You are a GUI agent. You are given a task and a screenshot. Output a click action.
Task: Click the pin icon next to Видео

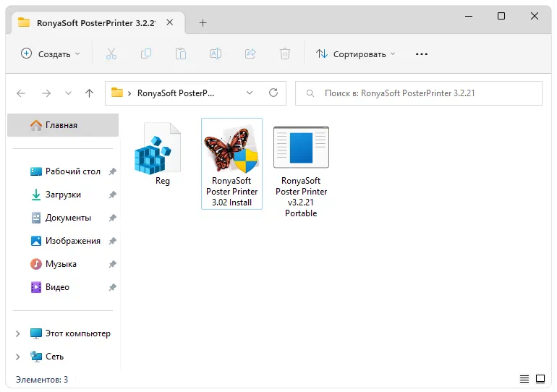tap(113, 287)
